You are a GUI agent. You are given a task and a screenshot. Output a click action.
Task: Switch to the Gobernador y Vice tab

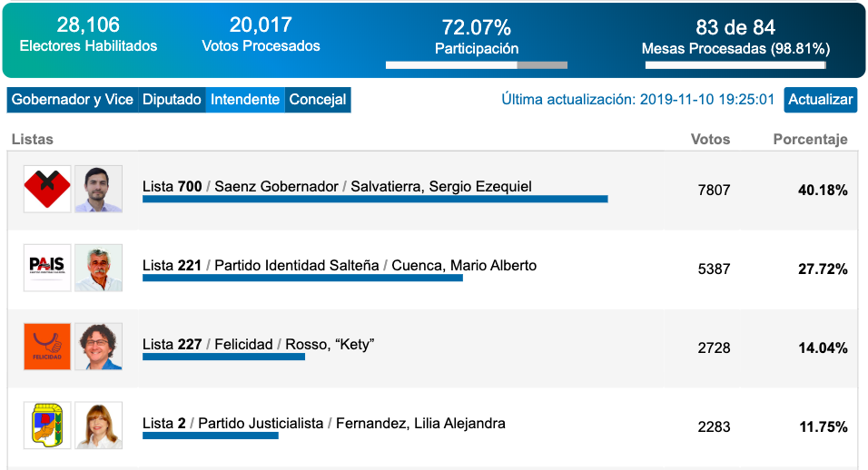73,100
